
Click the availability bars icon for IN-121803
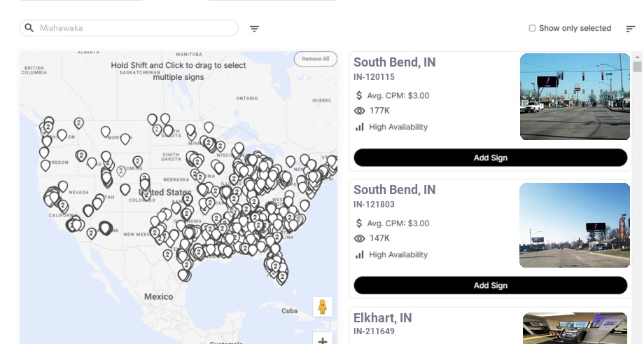360,254
